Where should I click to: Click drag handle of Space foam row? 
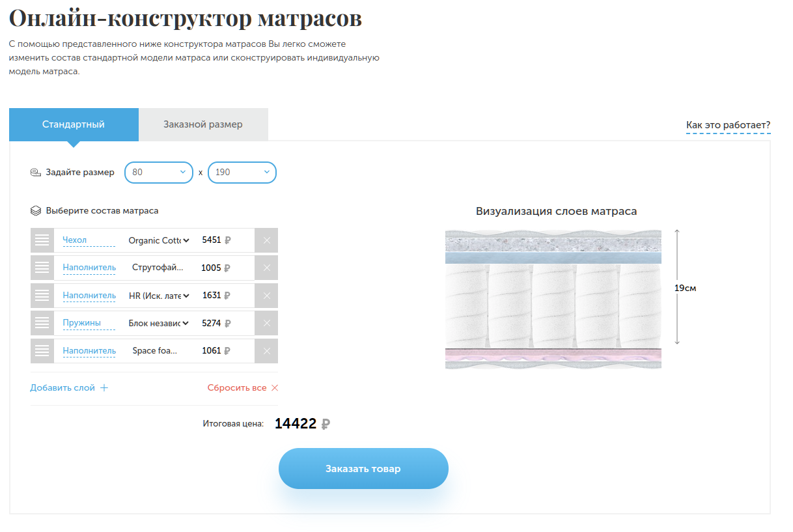[42, 351]
